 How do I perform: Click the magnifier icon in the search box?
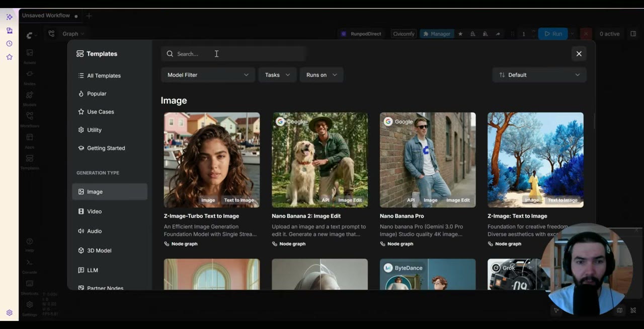170,54
